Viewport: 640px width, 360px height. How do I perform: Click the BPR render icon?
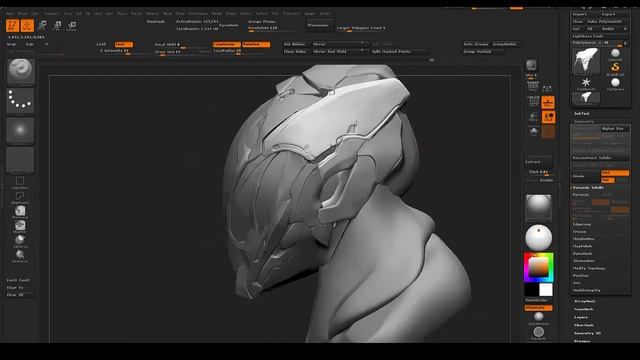(531, 65)
